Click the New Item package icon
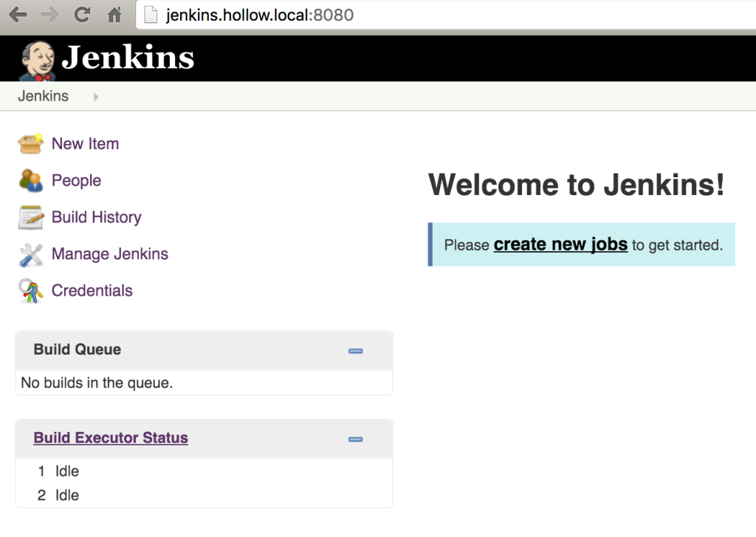This screenshot has height=537, width=756. pyautogui.click(x=32, y=143)
